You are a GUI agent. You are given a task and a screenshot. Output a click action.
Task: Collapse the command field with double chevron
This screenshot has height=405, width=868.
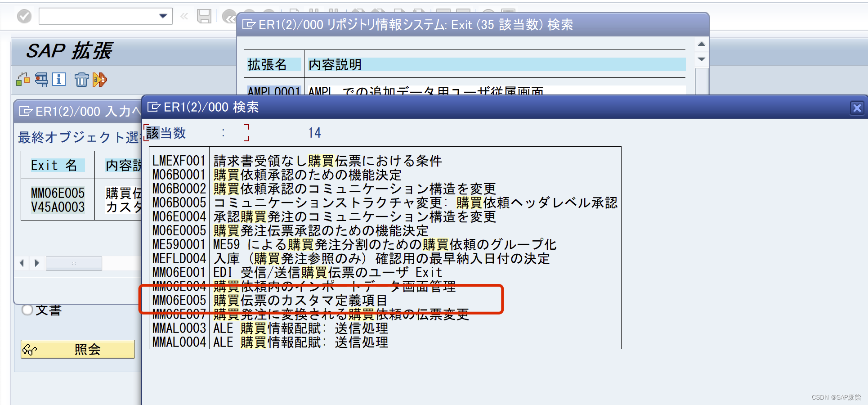click(x=184, y=17)
